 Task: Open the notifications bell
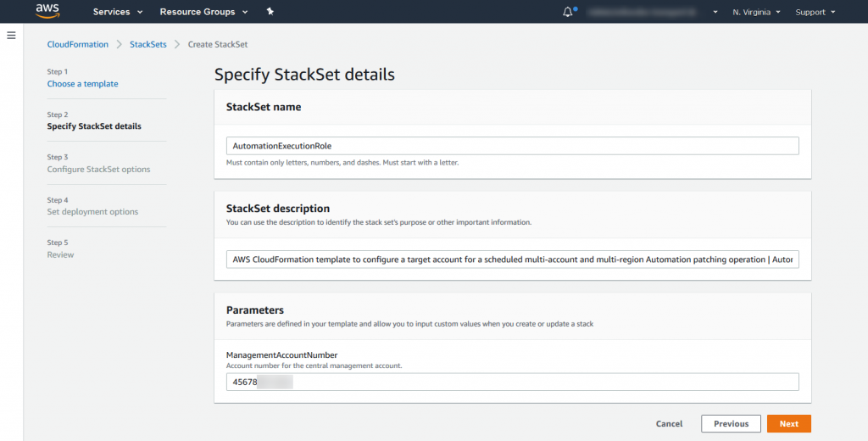pyautogui.click(x=567, y=12)
